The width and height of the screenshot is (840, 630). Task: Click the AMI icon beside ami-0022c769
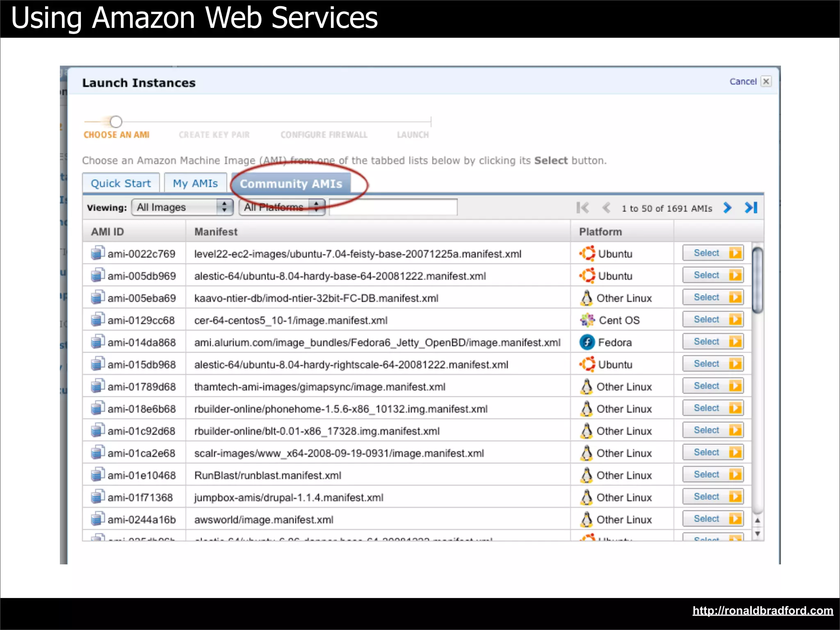point(98,253)
